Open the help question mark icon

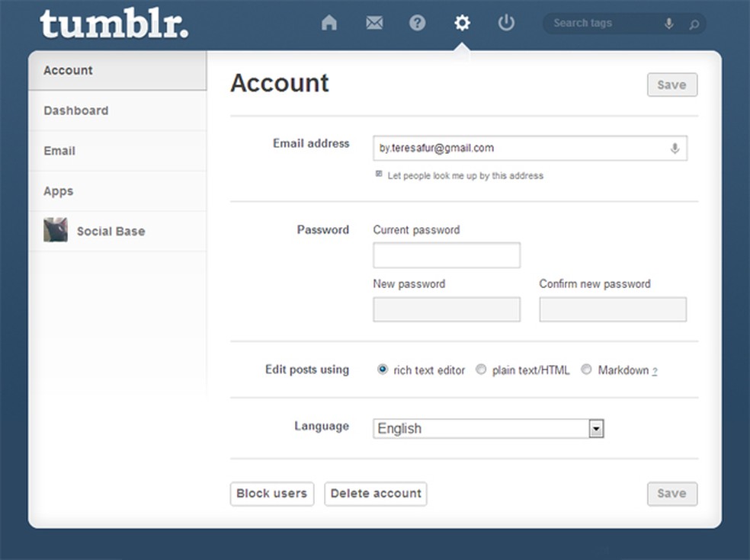point(418,23)
